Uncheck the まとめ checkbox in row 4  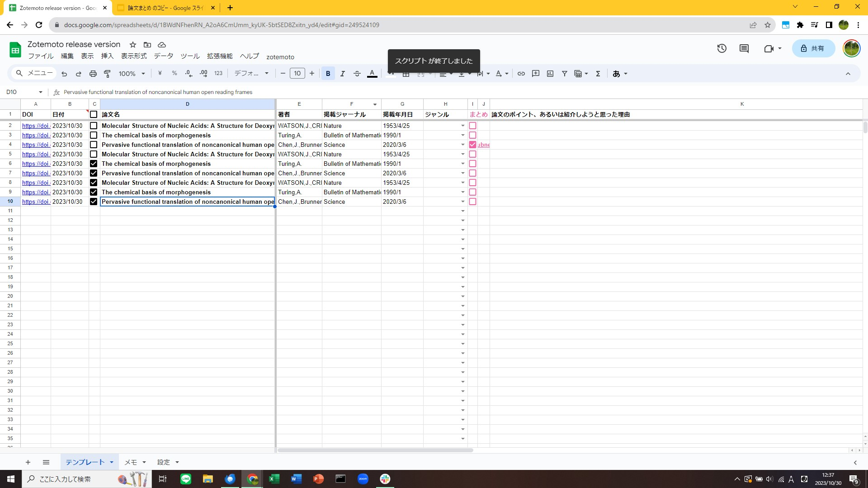(x=473, y=145)
